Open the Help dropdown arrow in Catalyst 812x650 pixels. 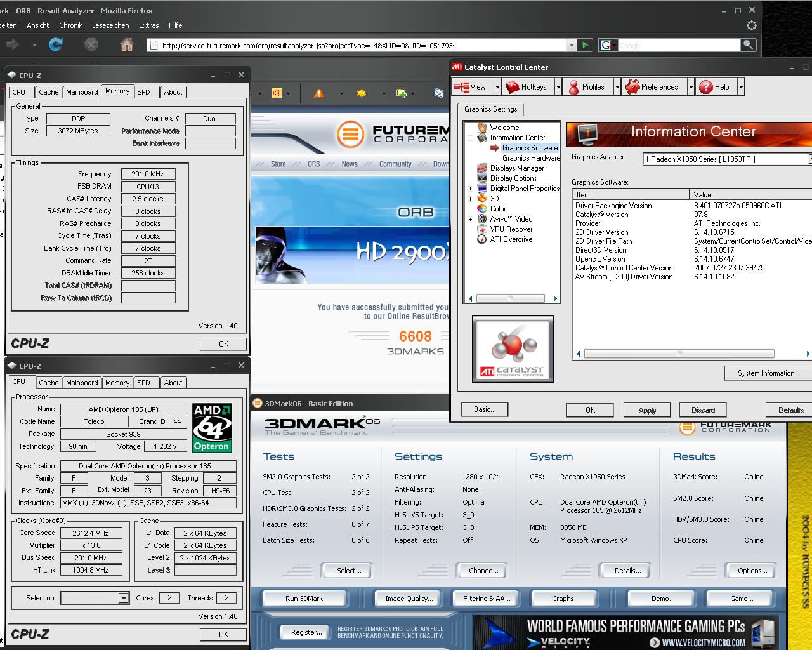(740, 87)
